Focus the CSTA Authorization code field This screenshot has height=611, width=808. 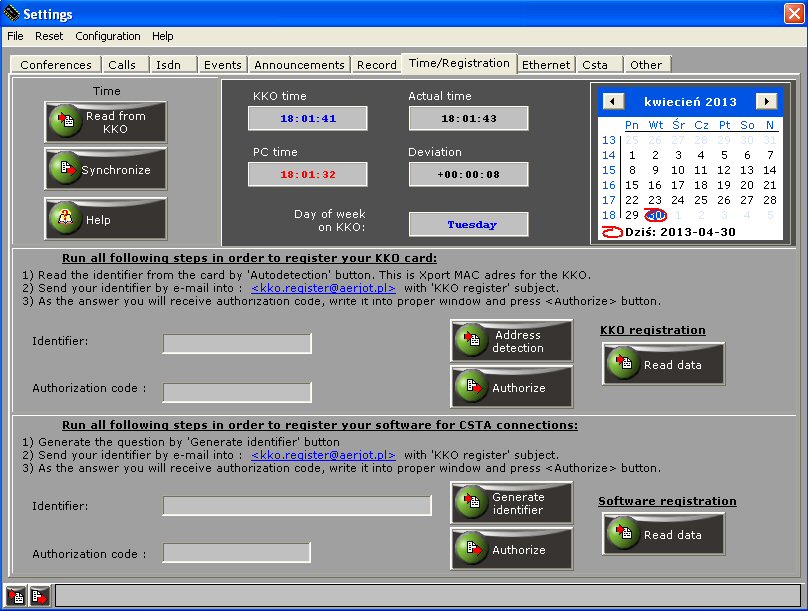(237, 552)
